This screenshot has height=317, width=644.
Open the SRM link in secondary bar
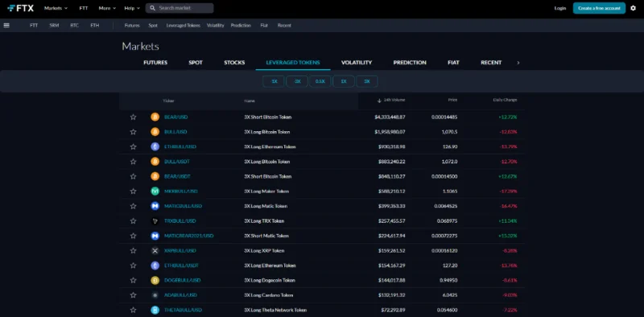pos(54,26)
